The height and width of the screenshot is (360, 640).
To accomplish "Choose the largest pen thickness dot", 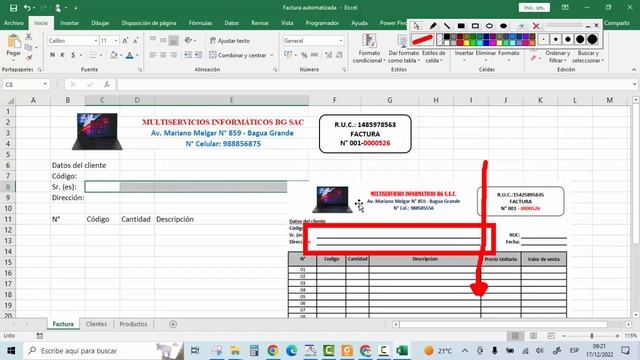I will pos(592,39).
